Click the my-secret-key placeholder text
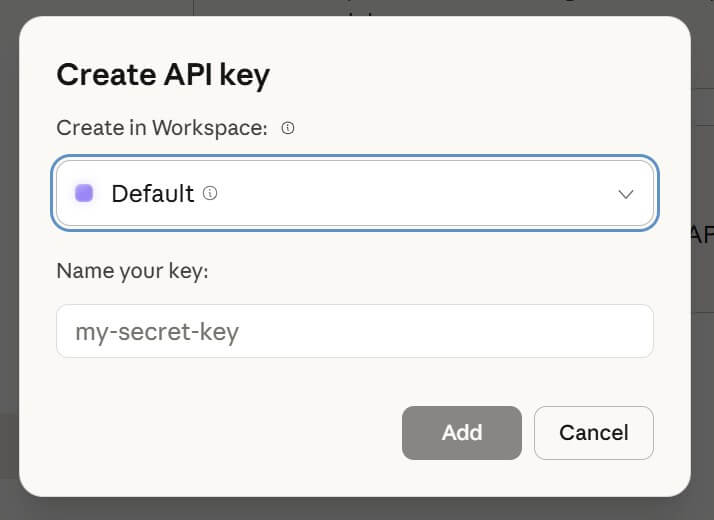This screenshot has width=714, height=520. pos(157,331)
